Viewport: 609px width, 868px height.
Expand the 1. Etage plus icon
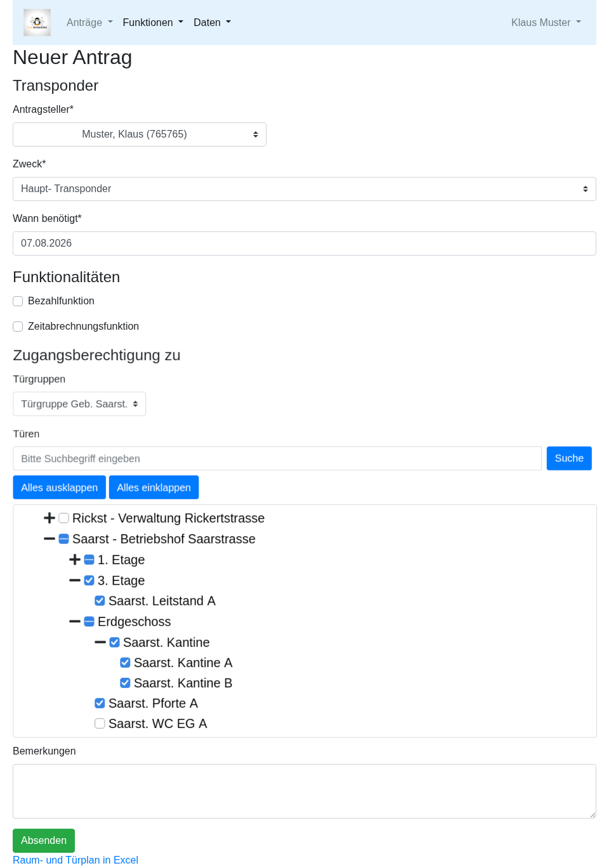point(75,559)
